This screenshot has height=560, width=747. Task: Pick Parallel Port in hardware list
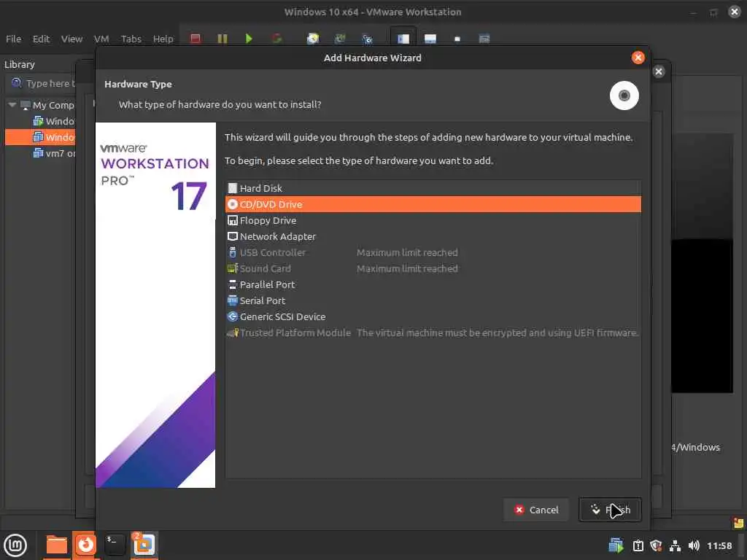433,285
